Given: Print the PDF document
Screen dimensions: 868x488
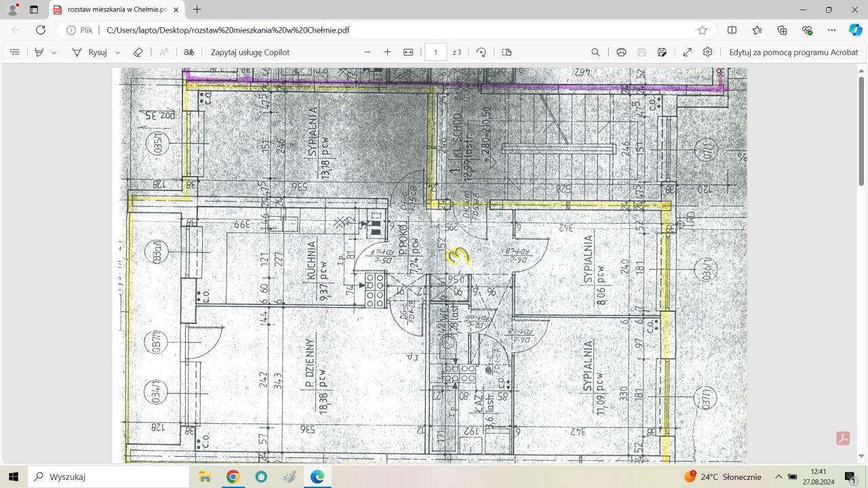Looking at the screenshot, I should coord(621,52).
